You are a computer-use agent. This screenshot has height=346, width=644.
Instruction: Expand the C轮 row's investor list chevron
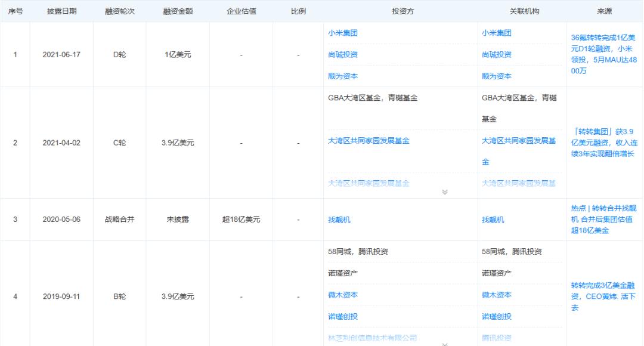[x=444, y=192]
